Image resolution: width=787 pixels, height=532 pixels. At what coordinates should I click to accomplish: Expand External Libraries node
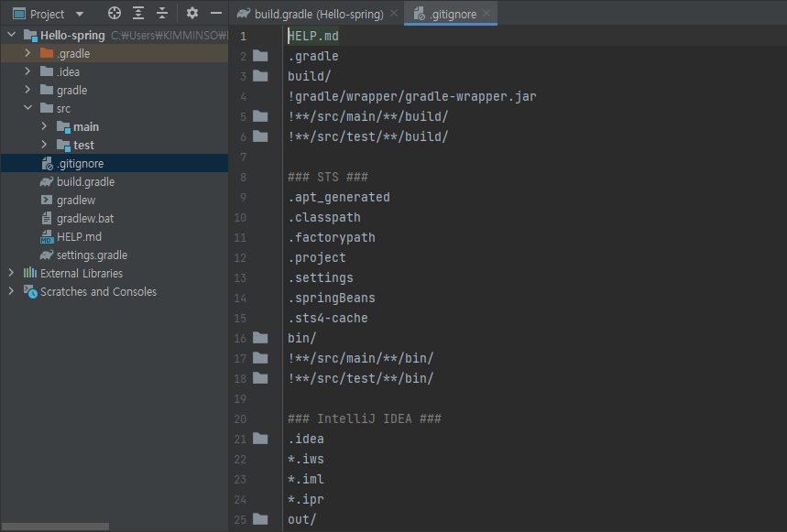coord(11,273)
